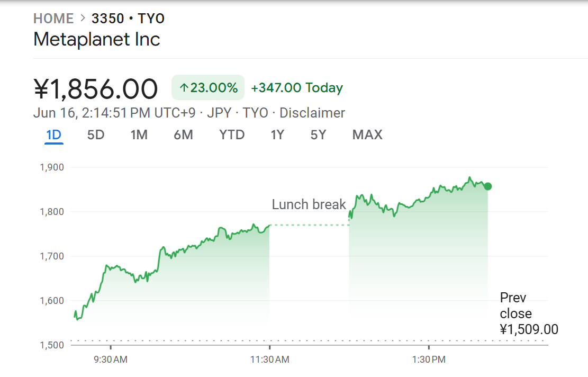
Task: Click the Prev close ¥1,509.00 label
Action: click(529, 313)
